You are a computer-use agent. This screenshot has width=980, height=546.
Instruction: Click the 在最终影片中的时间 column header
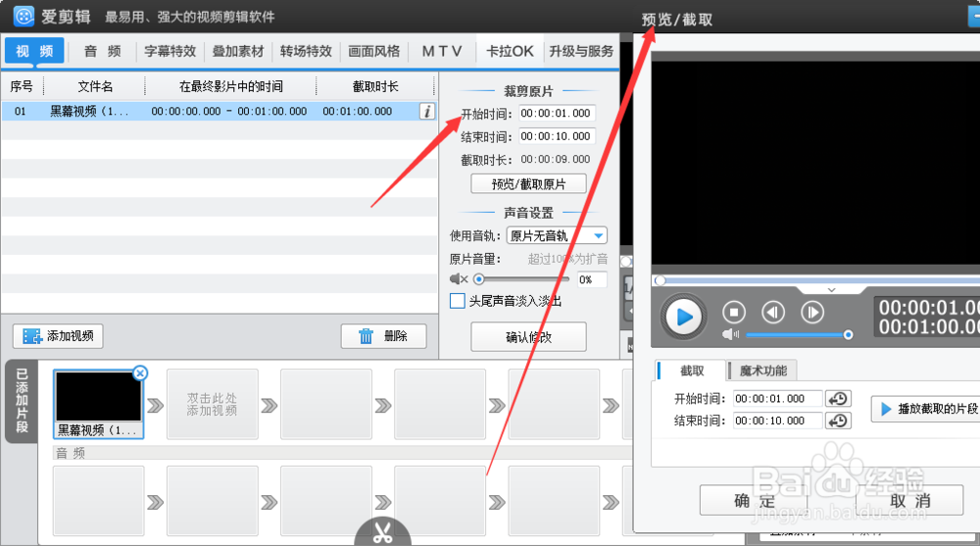pos(231,86)
